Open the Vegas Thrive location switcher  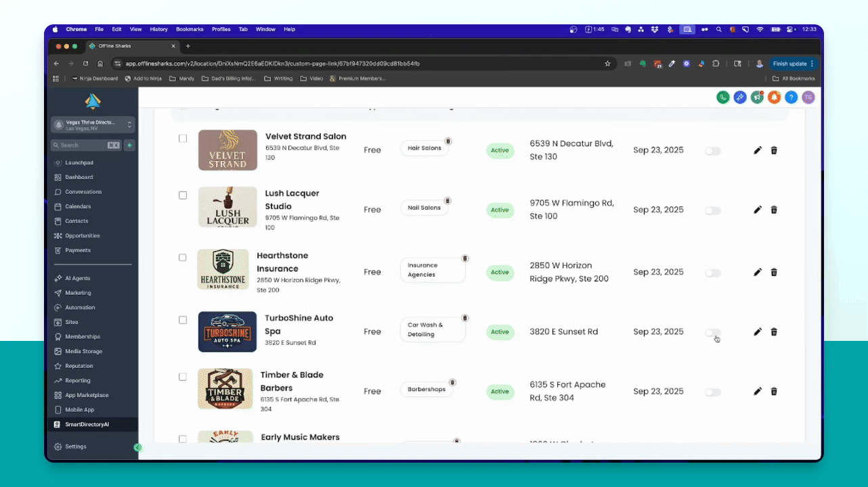[93, 125]
